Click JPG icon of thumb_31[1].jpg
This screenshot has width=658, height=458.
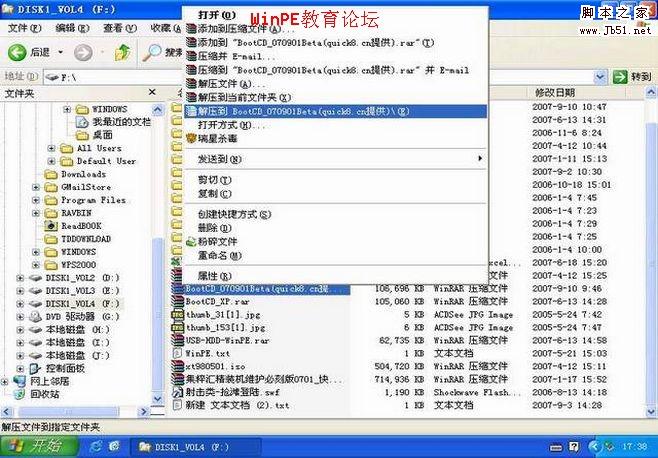[x=178, y=314]
